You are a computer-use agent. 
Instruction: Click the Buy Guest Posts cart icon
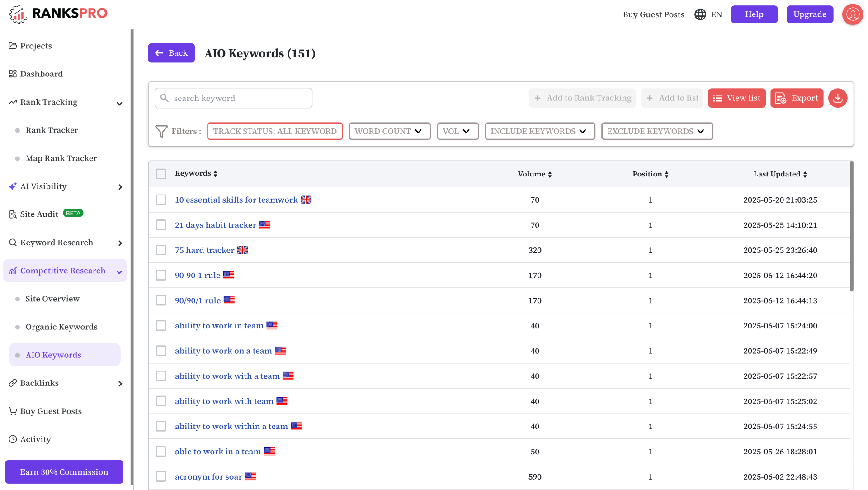coord(13,411)
